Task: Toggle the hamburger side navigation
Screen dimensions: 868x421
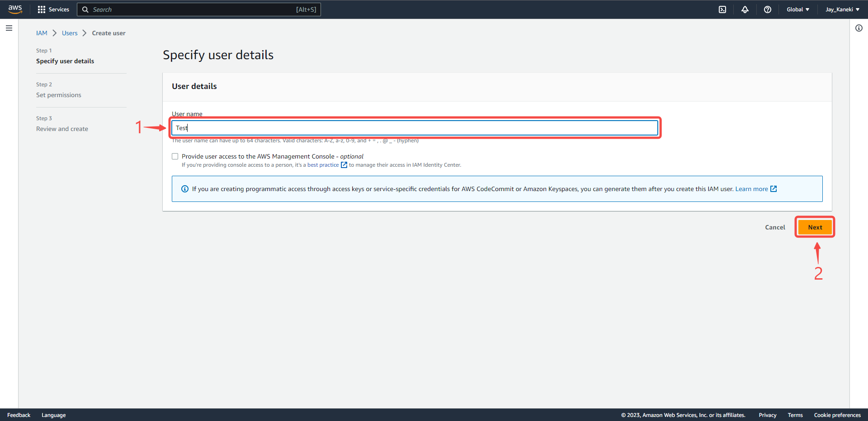Action: click(x=9, y=28)
